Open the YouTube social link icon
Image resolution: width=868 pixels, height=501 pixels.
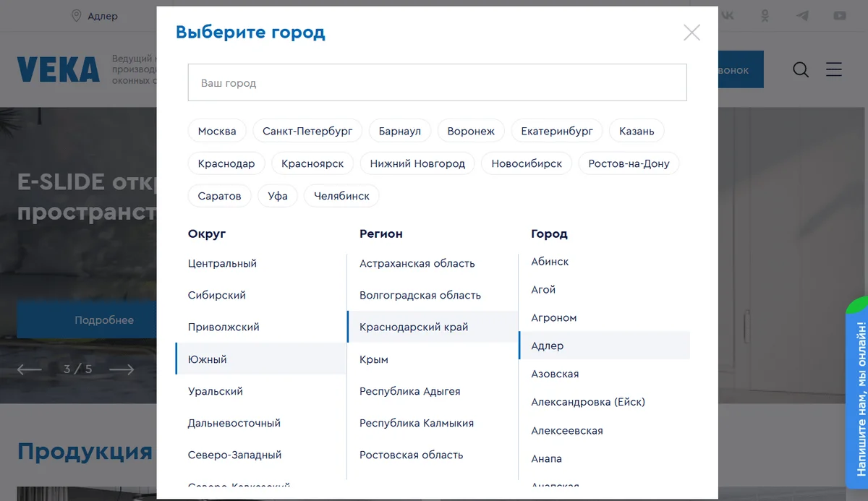coord(840,15)
